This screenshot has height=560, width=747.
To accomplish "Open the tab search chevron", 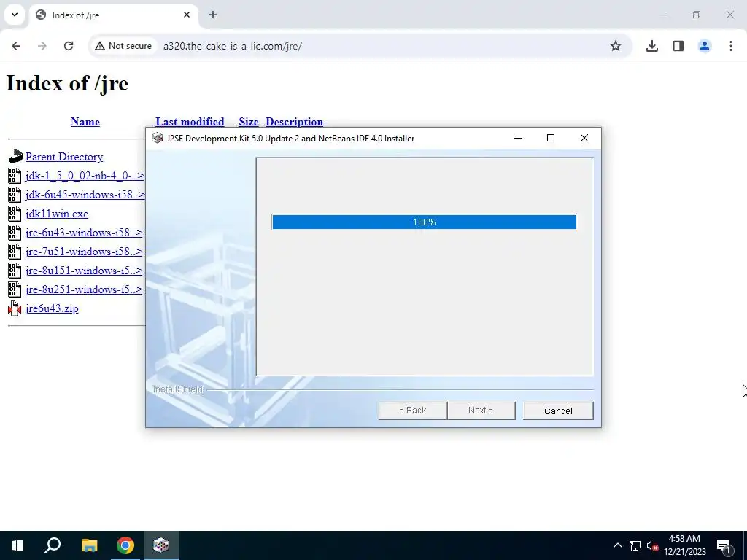I will (15, 15).
